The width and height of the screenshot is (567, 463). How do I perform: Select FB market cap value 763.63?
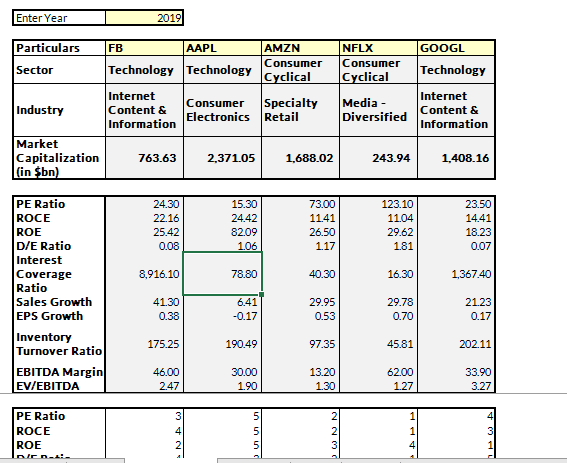click(x=144, y=158)
